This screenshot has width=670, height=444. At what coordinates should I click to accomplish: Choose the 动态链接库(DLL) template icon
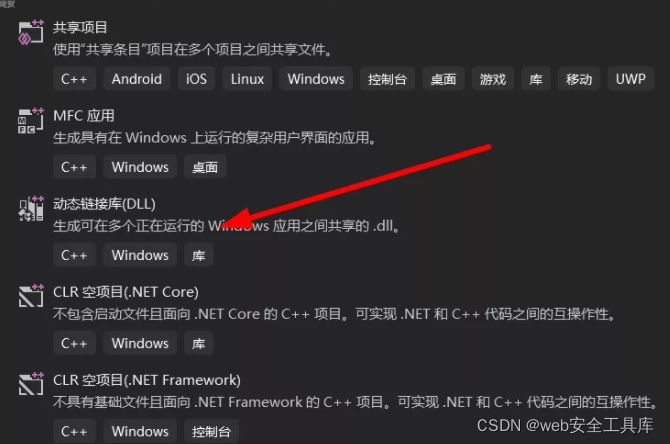click(31, 209)
